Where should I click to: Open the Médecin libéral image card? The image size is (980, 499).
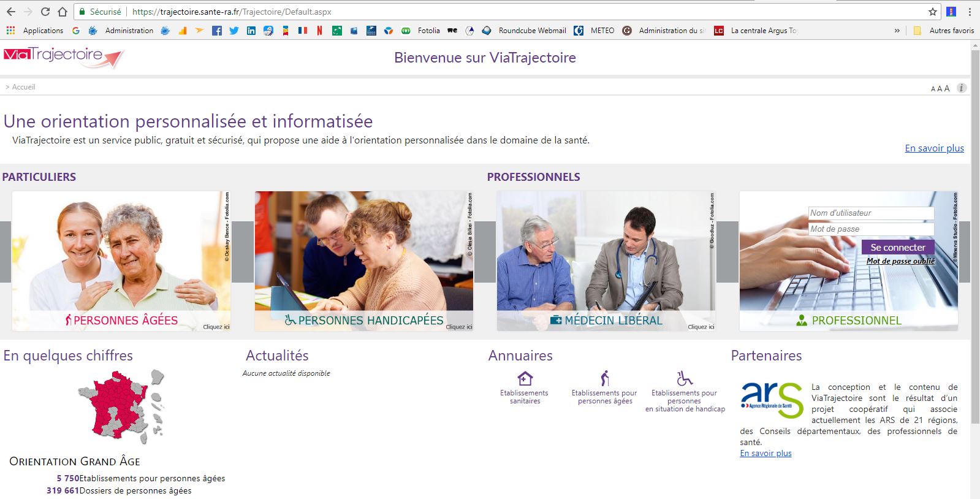[606, 261]
